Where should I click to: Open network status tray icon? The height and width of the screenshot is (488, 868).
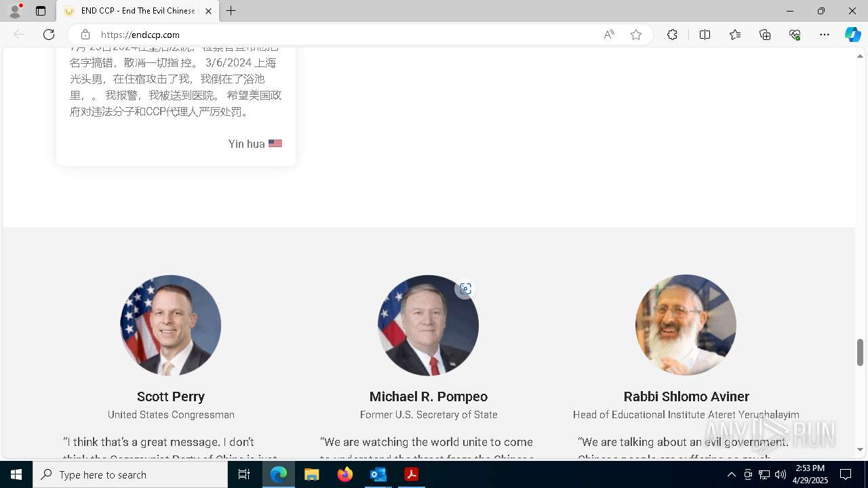click(764, 474)
